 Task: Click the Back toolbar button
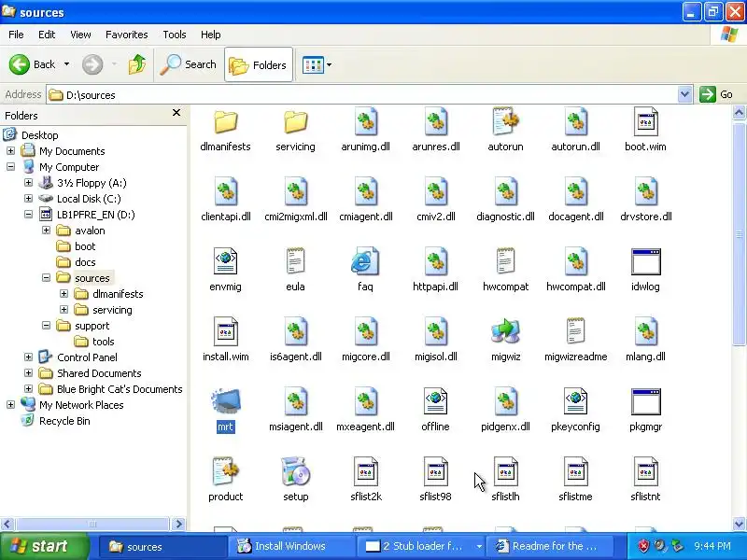(x=33, y=64)
